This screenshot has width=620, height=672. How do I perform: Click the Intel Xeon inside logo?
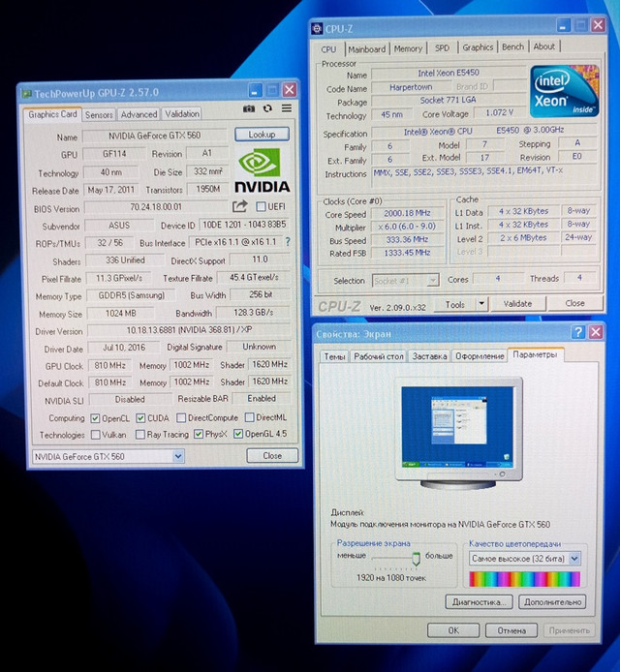564,91
